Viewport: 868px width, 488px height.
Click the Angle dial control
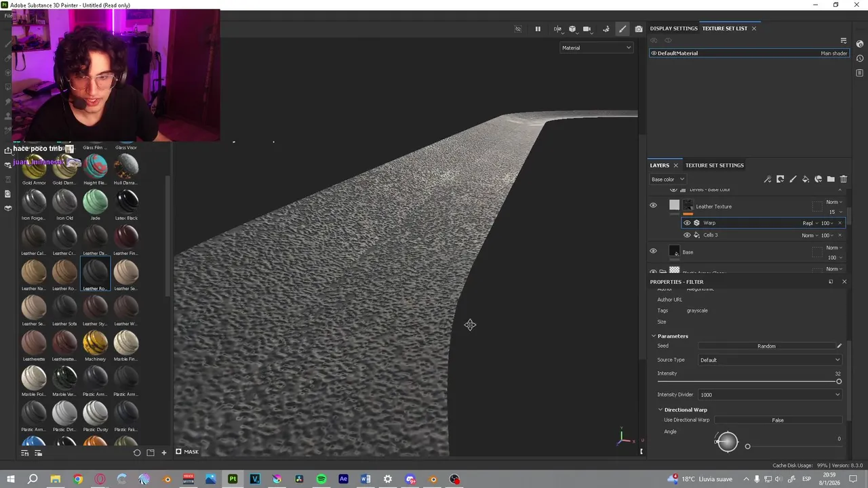click(727, 442)
